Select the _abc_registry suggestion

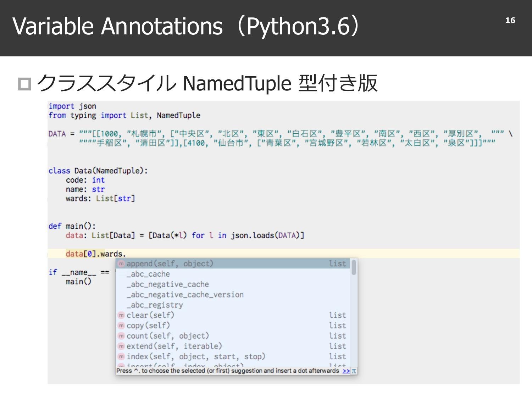pos(154,305)
